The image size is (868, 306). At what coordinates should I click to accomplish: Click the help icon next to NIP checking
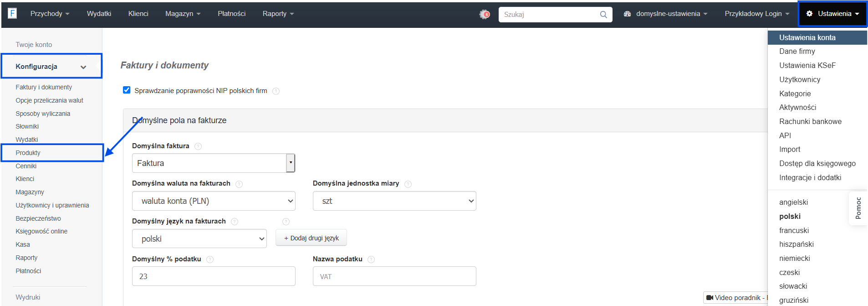(276, 91)
